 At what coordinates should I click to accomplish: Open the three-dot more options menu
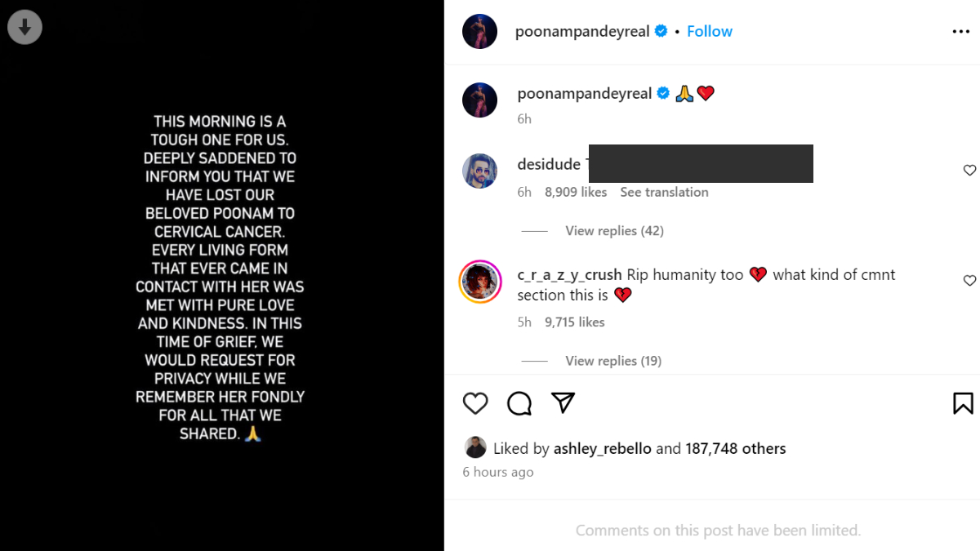click(960, 32)
